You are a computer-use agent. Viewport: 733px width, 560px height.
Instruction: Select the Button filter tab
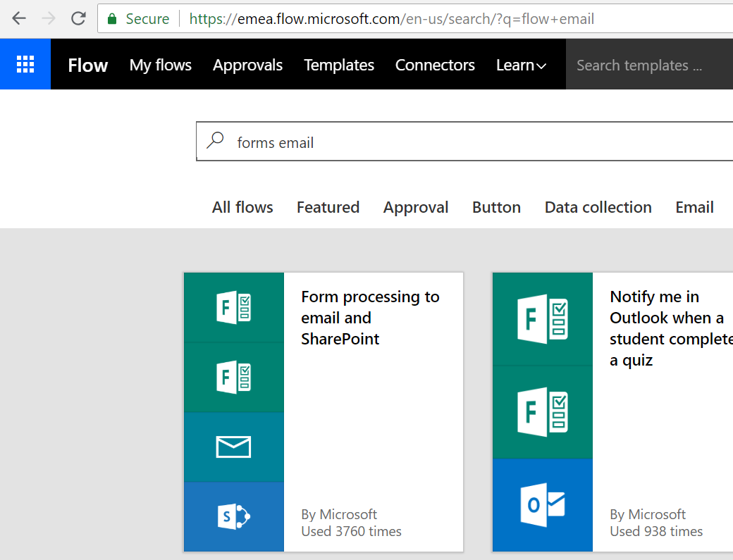tap(496, 207)
